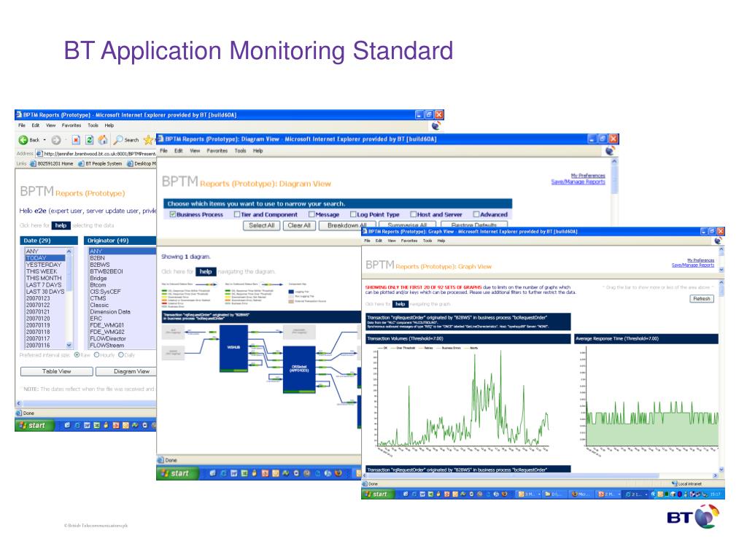747x560 pixels.
Task: Click the WSHUB node in the diagram
Action: point(233,348)
